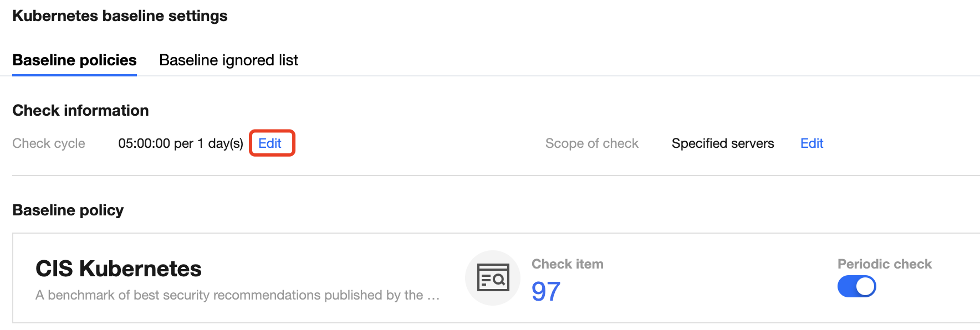The height and width of the screenshot is (330, 980).
Task: Click the Check cycle label
Action: pos(49,143)
